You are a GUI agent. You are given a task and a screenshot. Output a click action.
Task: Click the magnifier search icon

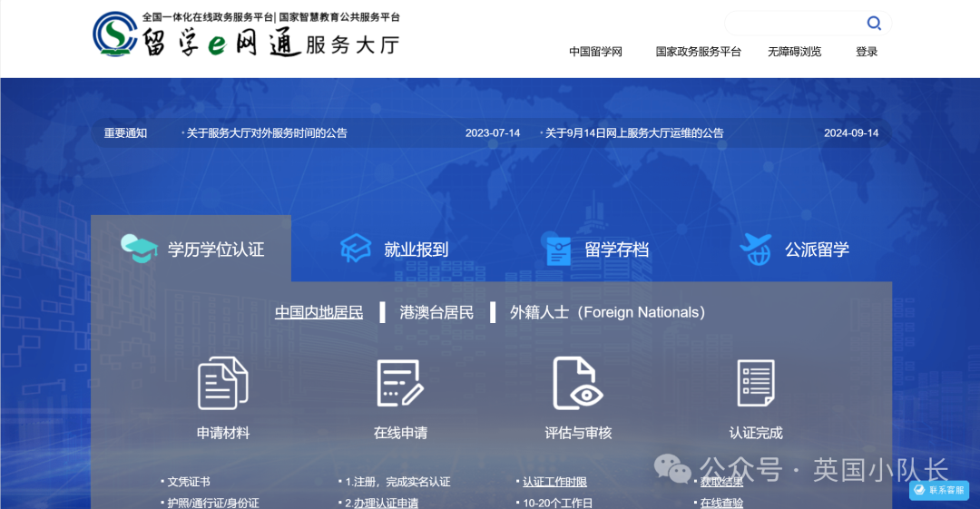tap(874, 24)
